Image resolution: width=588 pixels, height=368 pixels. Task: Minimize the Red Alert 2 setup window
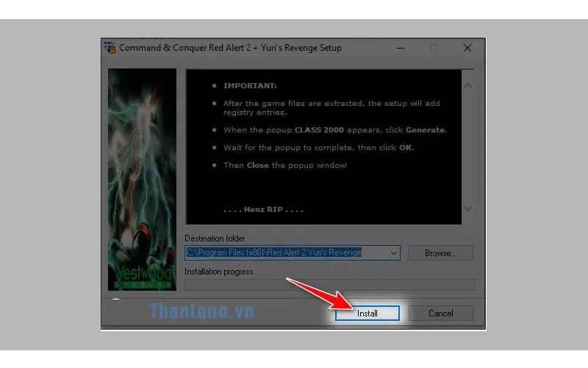pos(401,49)
